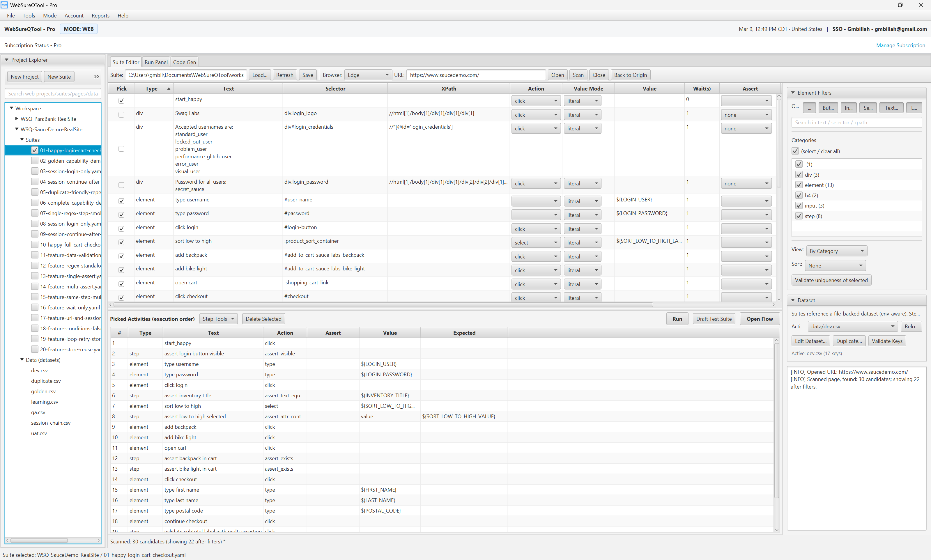Click the Open Flow button
The image size is (931, 560).
coord(759,319)
